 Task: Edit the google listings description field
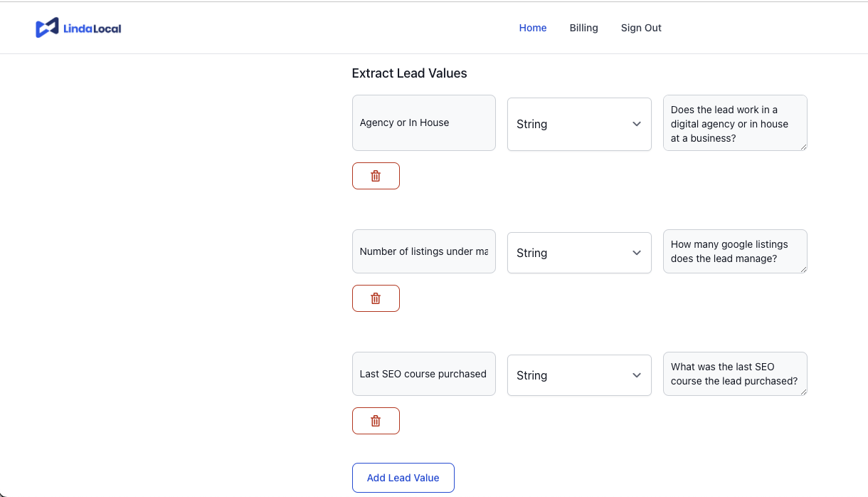tap(735, 251)
